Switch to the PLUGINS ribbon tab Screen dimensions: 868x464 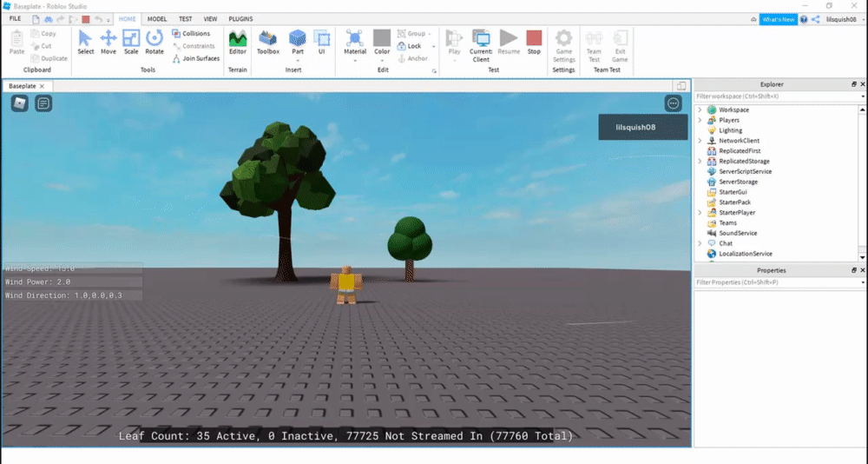pos(240,19)
